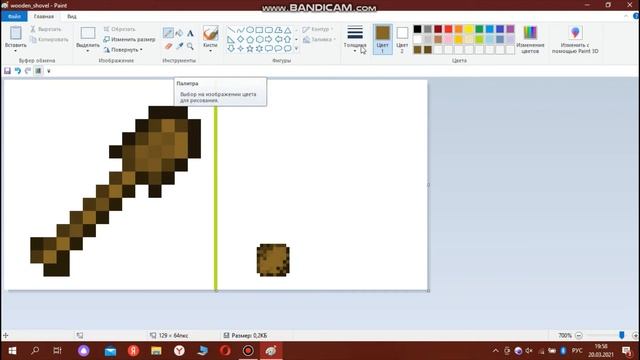Choose the Oval shape

tap(250, 30)
